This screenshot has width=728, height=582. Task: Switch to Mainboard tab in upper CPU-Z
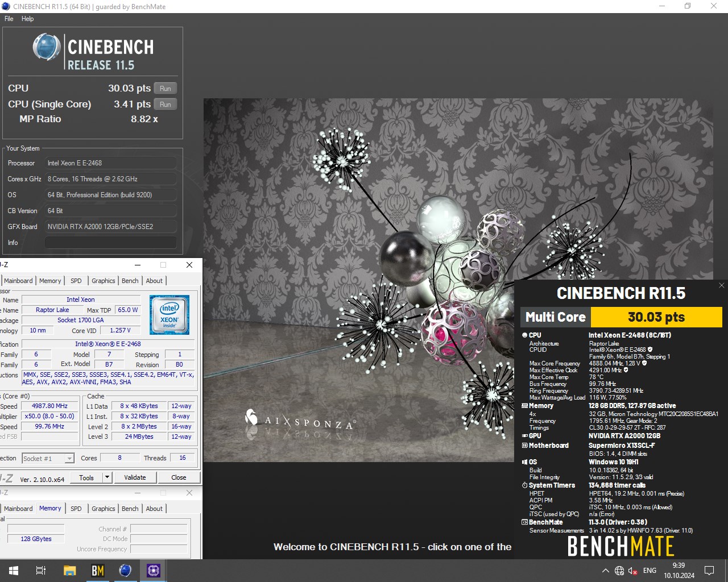pyautogui.click(x=18, y=281)
